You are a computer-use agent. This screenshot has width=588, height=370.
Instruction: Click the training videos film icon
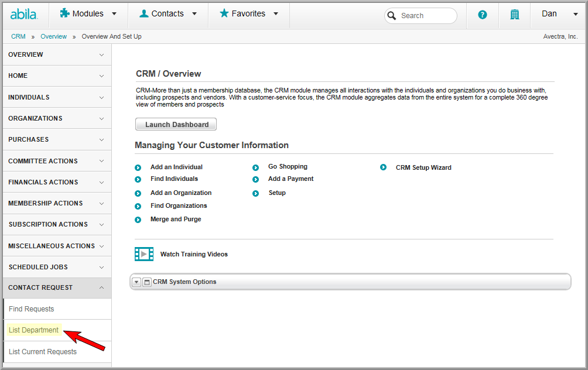tap(144, 254)
